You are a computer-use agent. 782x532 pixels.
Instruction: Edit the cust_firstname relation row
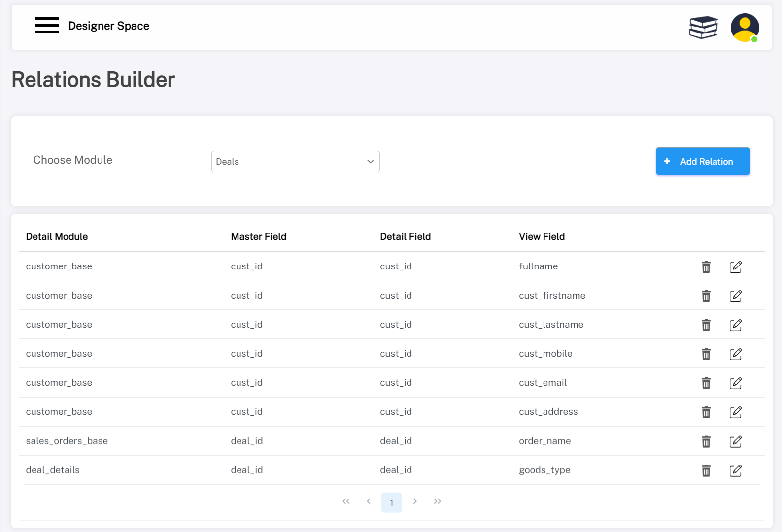click(735, 296)
